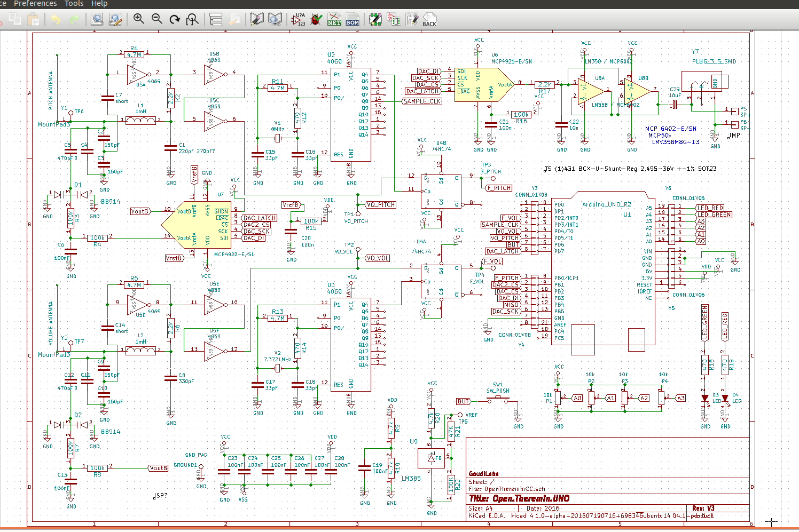Click the DAC_LATCH label near U6

point(422,91)
